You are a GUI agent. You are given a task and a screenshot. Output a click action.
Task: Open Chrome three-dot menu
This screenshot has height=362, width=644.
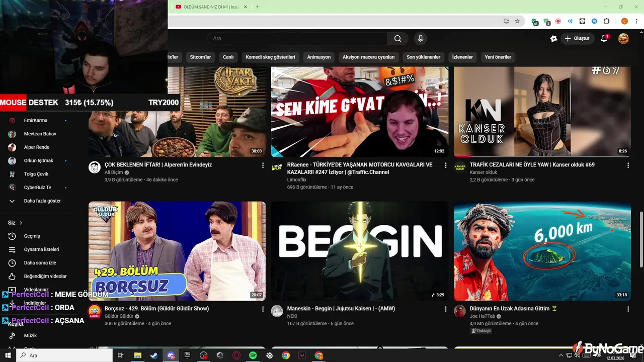click(x=636, y=21)
